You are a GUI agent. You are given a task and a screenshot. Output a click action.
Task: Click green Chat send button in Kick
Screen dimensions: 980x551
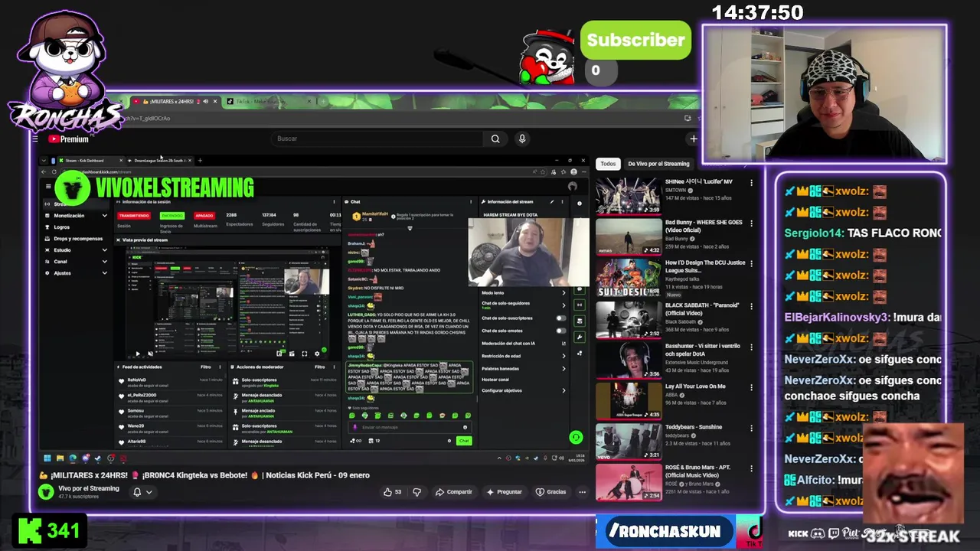[464, 441]
